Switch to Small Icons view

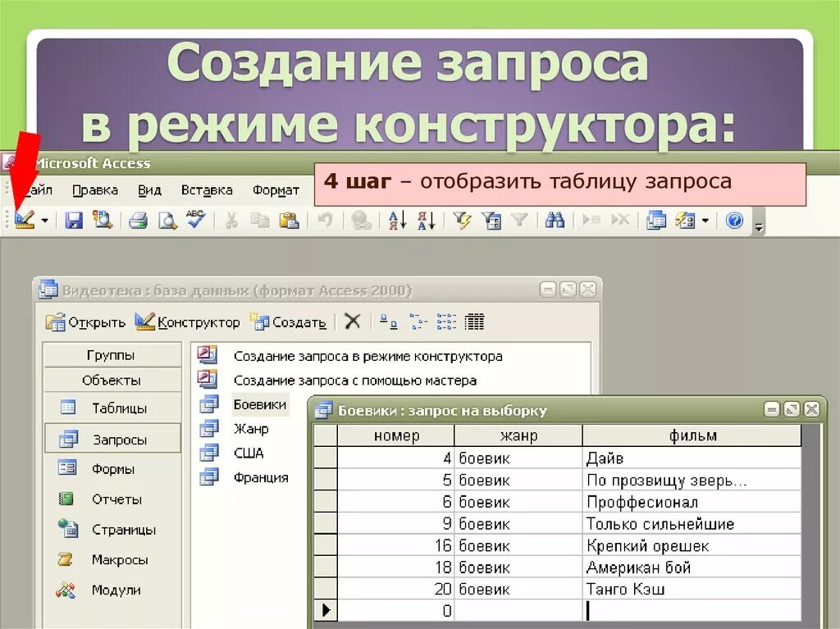tap(418, 321)
